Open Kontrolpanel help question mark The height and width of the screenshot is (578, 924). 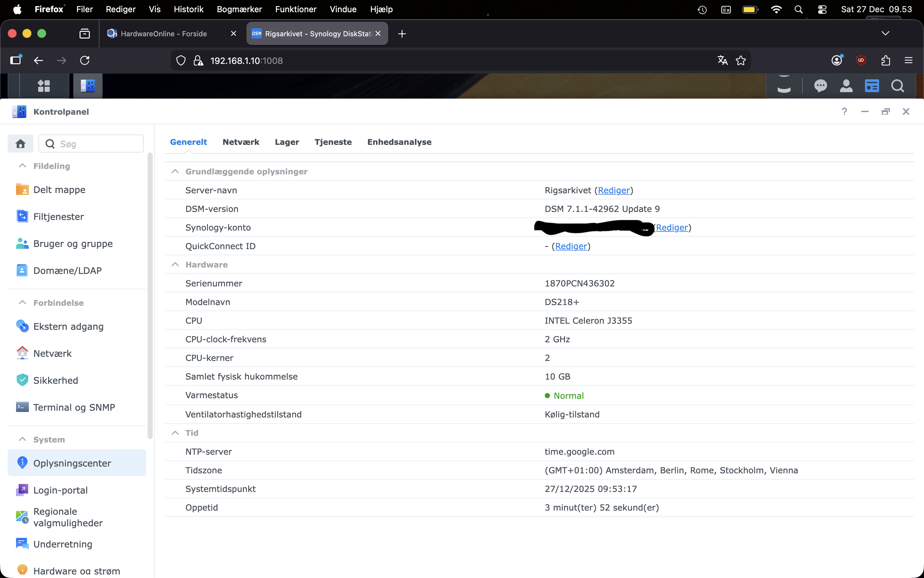click(x=844, y=112)
